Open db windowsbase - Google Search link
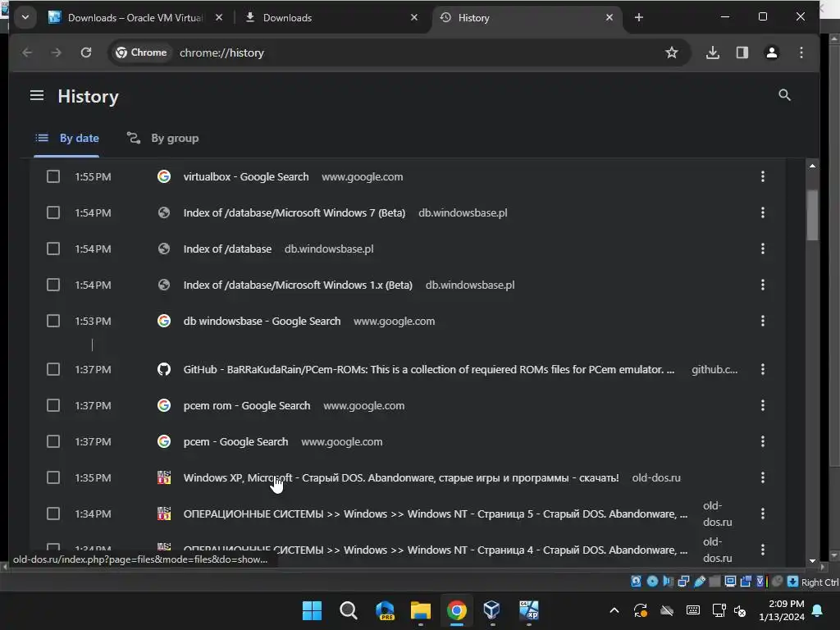This screenshot has width=840, height=630. click(x=262, y=321)
